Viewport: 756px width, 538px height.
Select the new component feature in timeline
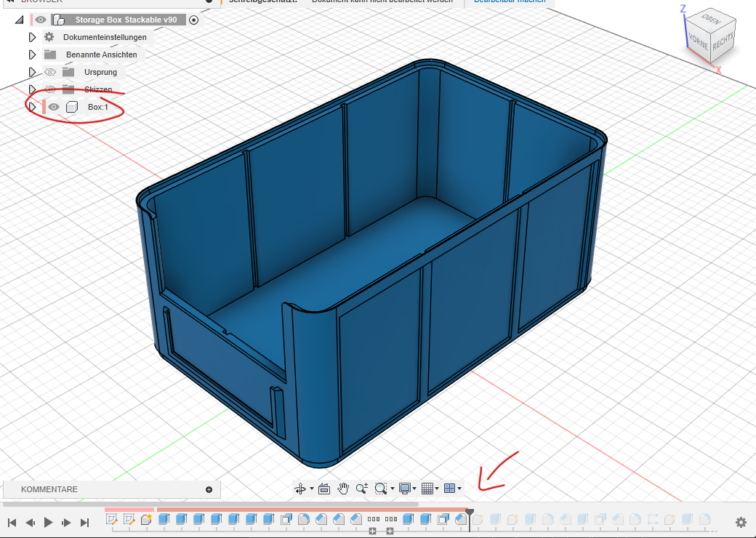pyautogui.click(x=146, y=519)
